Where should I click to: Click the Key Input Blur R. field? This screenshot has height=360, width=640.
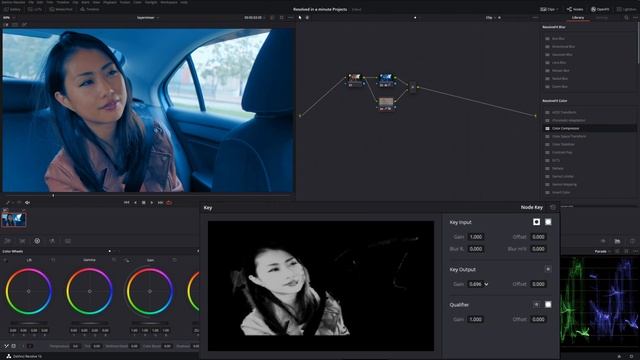476,249
